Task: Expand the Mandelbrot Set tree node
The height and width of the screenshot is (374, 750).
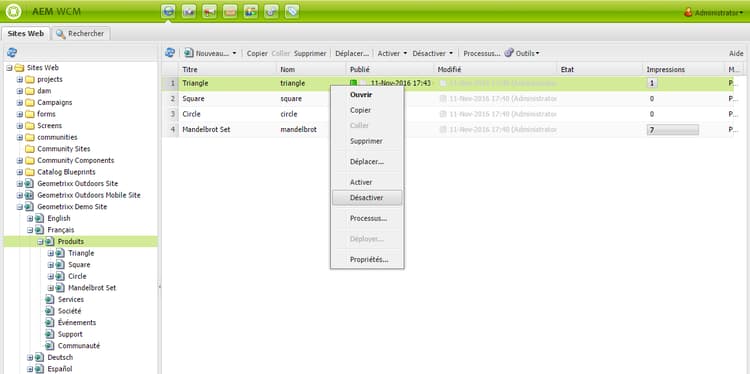Action: pyautogui.click(x=51, y=288)
